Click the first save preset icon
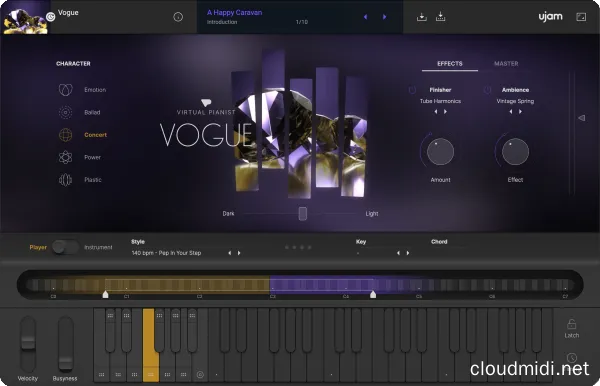Screen dimensions: 600x386 tap(422, 17)
